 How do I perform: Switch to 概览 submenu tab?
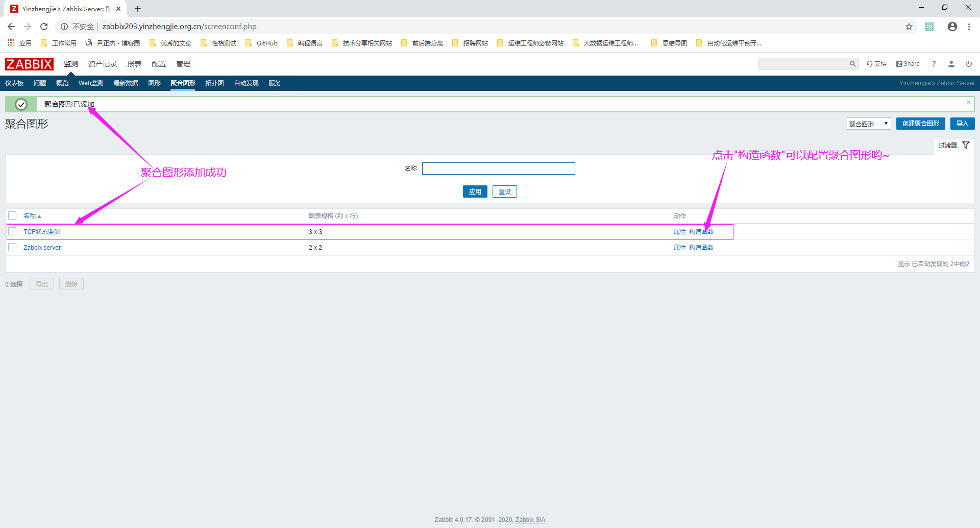(62, 83)
